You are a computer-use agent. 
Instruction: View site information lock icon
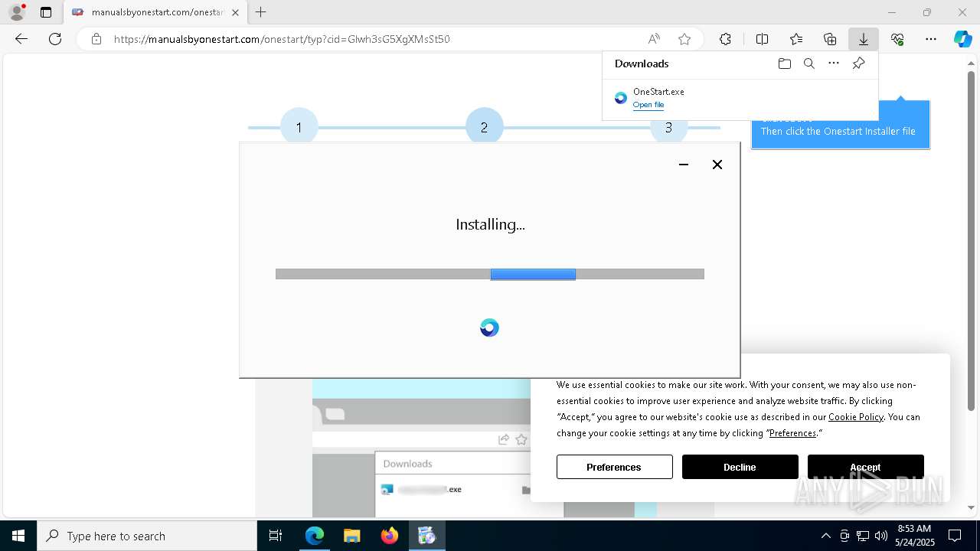coord(96,39)
